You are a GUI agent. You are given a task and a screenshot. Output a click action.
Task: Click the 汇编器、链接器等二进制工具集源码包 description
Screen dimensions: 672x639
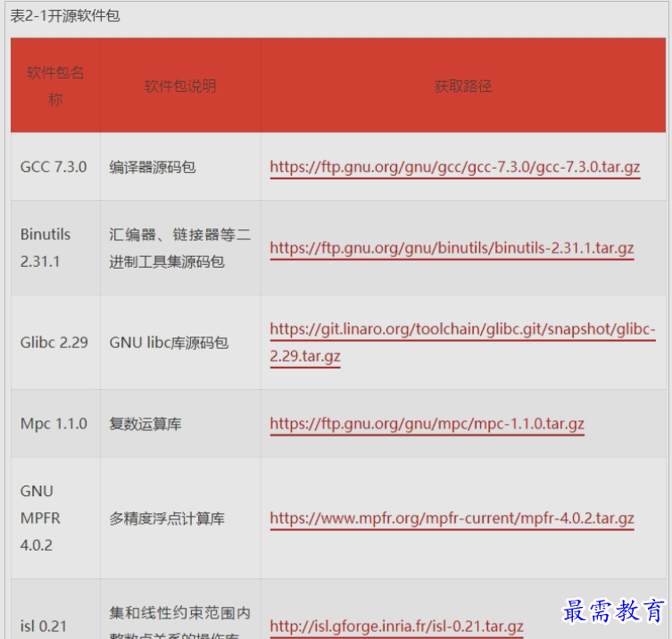click(x=180, y=248)
